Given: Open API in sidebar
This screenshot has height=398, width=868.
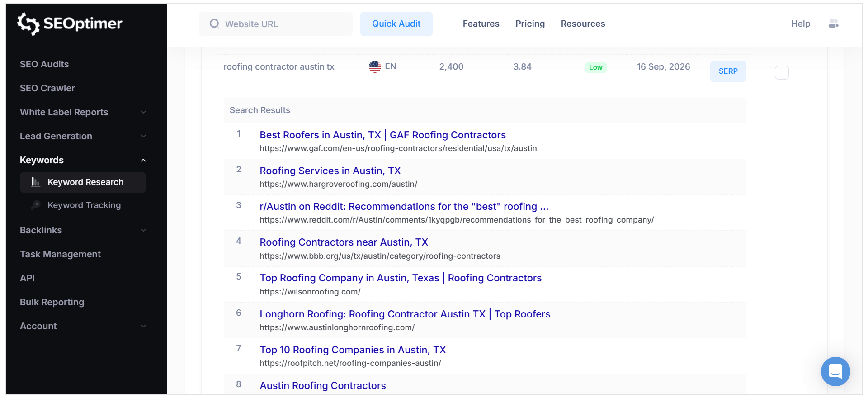Looking at the screenshot, I should pyautogui.click(x=27, y=278).
